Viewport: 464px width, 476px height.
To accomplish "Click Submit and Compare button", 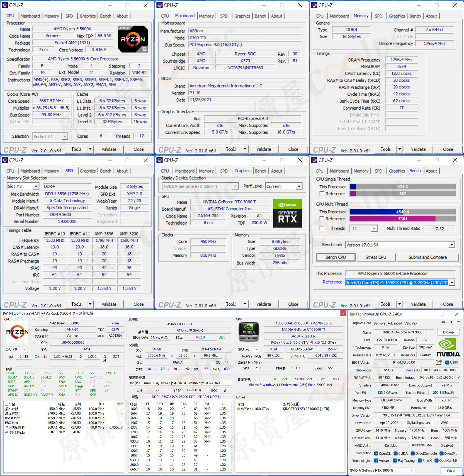I will 427,257.
